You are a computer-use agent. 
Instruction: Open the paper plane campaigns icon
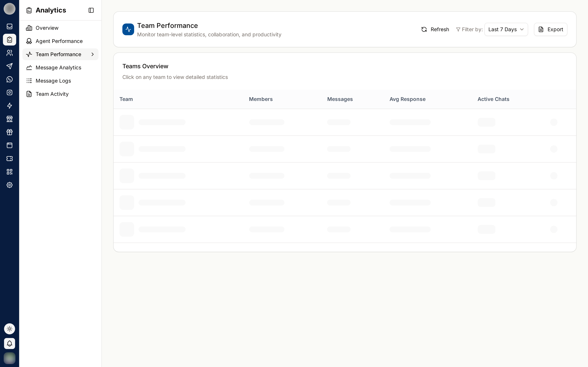point(10,66)
